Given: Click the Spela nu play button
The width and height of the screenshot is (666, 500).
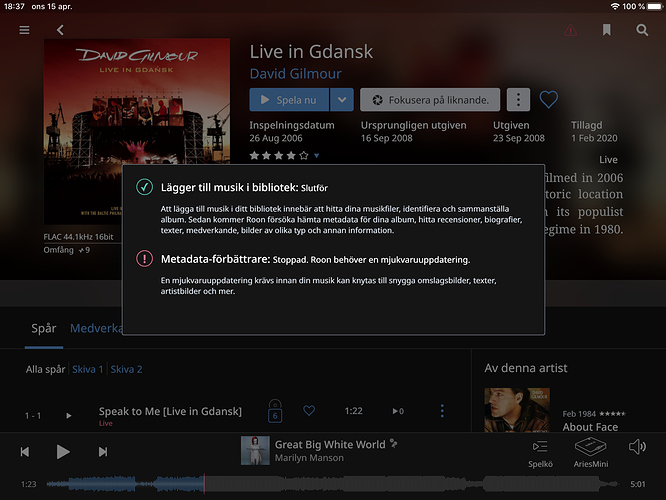Looking at the screenshot, I should [x=289, y=100].
